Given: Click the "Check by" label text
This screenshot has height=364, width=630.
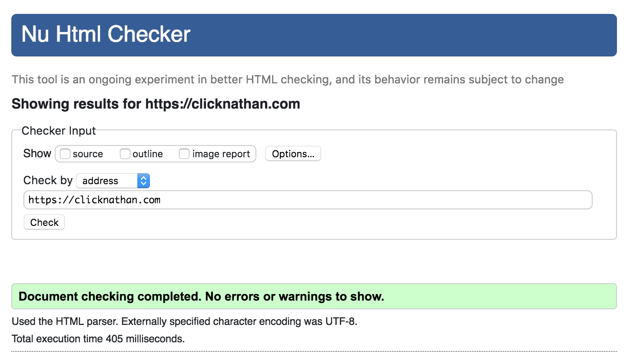Looking at the screenshot, I should [48, 180].
